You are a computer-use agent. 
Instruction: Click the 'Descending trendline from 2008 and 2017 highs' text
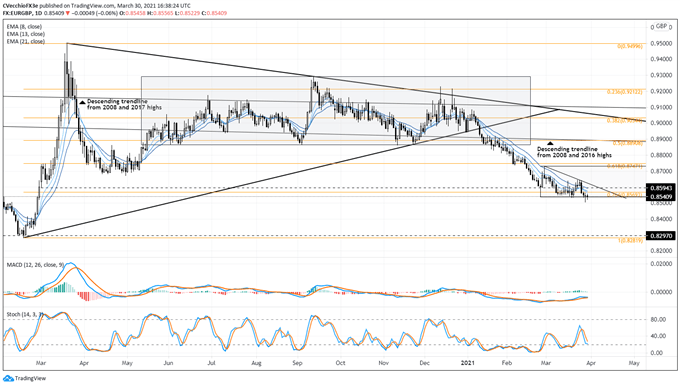pyautogui.click(x=124, y=104)
